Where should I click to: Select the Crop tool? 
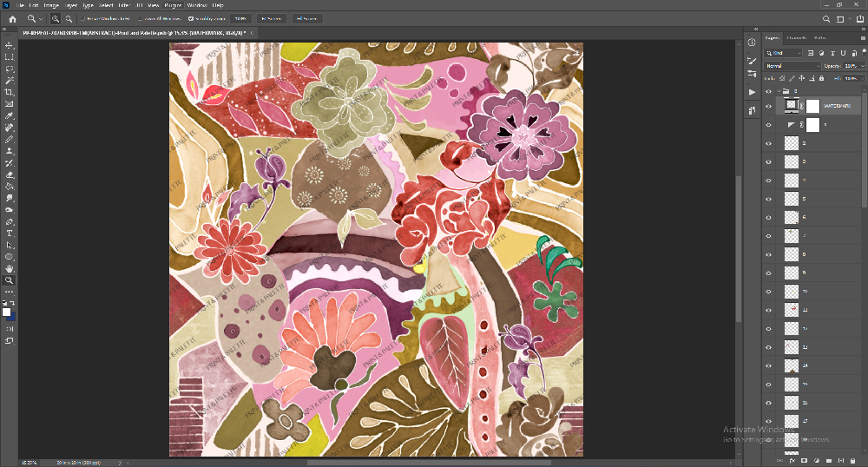coord(10,92)
